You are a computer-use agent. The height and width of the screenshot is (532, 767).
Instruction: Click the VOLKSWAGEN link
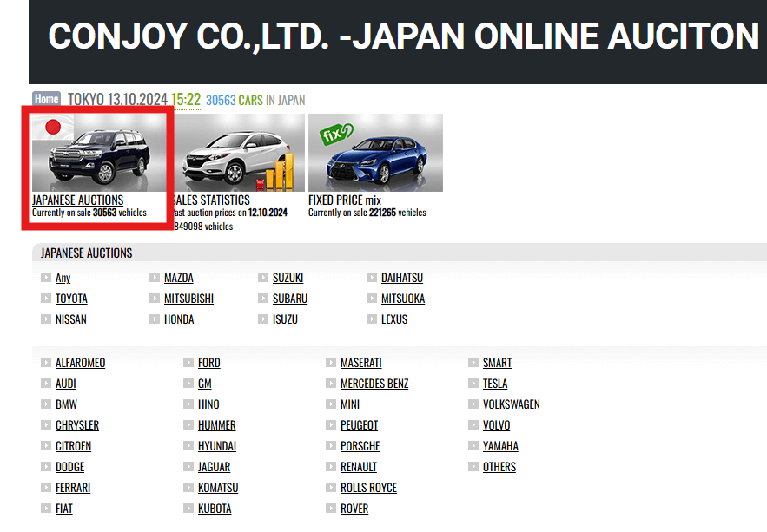[x=512, y=404]
